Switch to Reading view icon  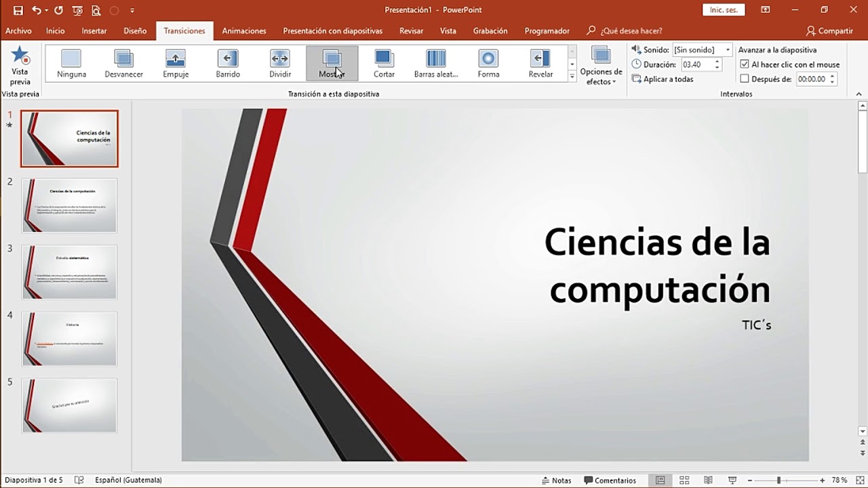[x=708, y=480]
